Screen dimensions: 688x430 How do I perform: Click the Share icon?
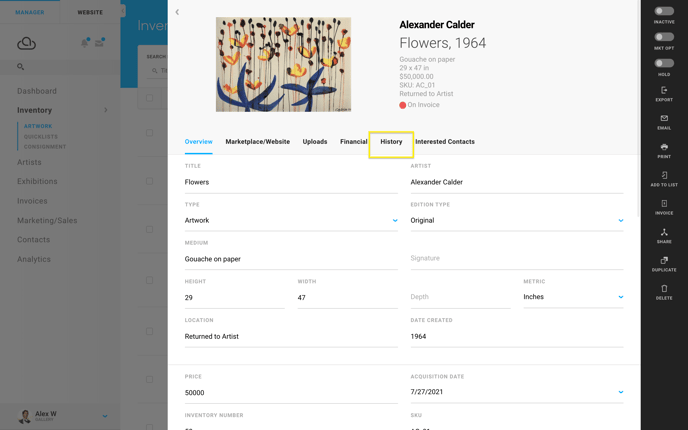[664, 232]
